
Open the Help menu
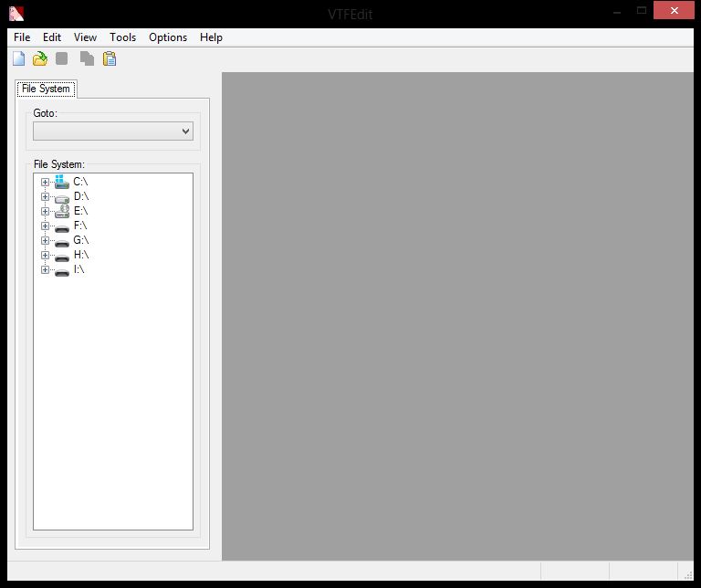point(211,37)
